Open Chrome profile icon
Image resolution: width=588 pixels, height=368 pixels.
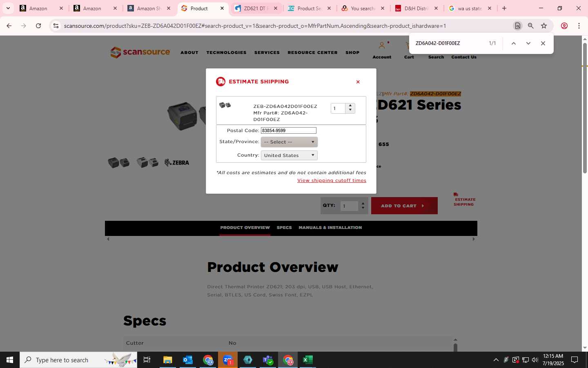tap(564, 26)
